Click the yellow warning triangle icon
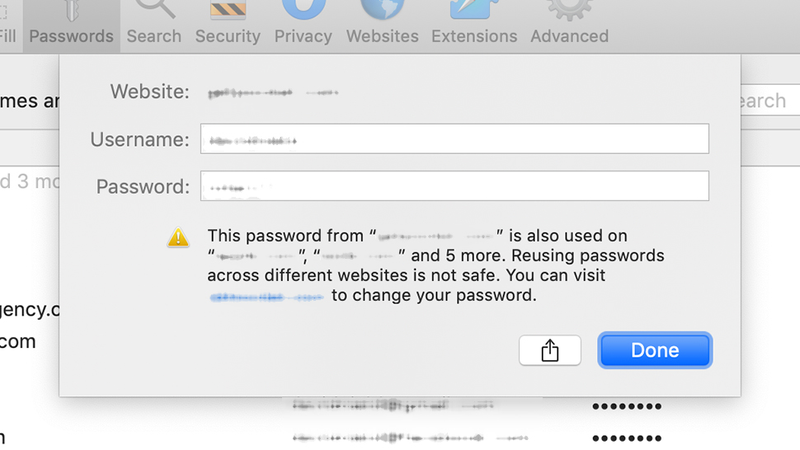The height and width of the screenshot is (450, 800). pos(178,237)
